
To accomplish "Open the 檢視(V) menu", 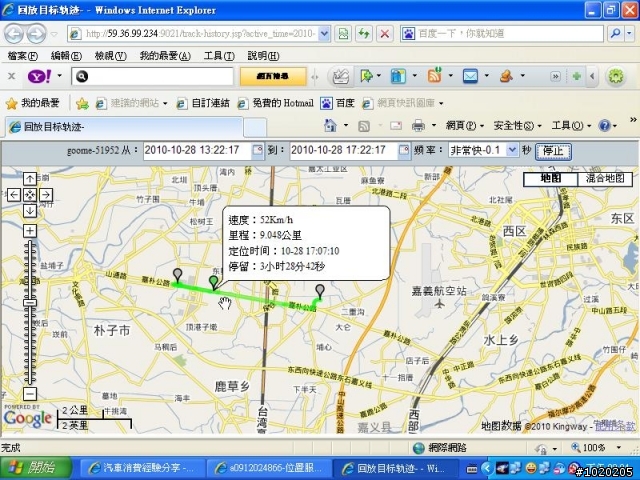I will 110,56.
